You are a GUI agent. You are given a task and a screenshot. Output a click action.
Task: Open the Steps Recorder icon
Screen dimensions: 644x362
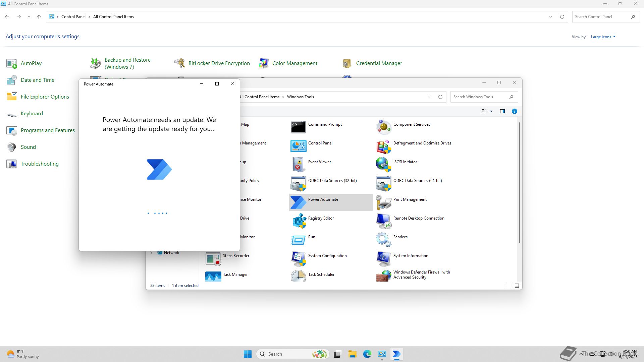(213, 258)
